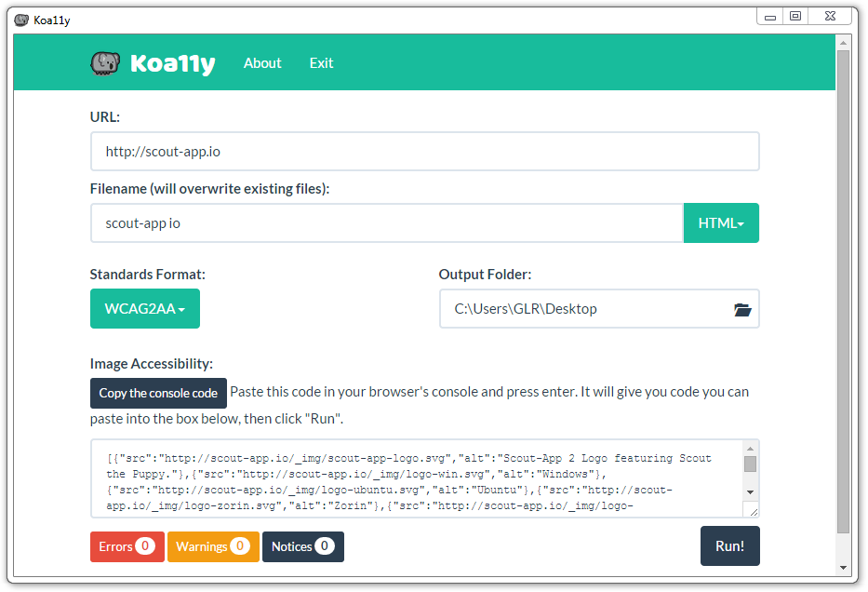868x592 pixels.
Task: Click the Koa11y koala logo in header
Action: tap(104, 62)
